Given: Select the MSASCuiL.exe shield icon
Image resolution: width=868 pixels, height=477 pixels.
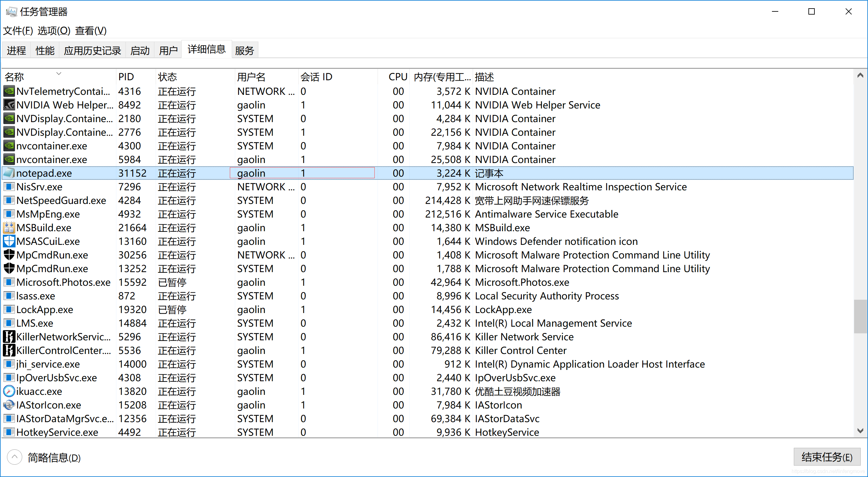Looking at the screenshot, I should tap(9, 241).
